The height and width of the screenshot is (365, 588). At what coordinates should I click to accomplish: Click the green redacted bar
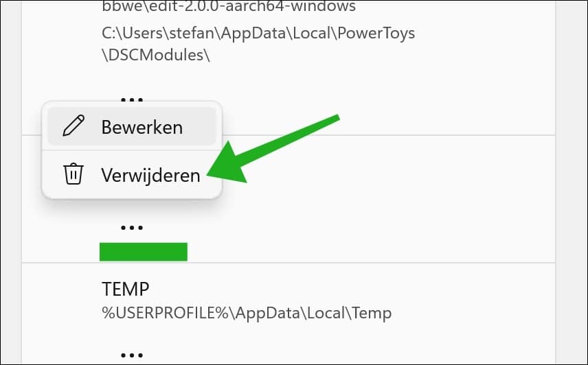[144, 252]
